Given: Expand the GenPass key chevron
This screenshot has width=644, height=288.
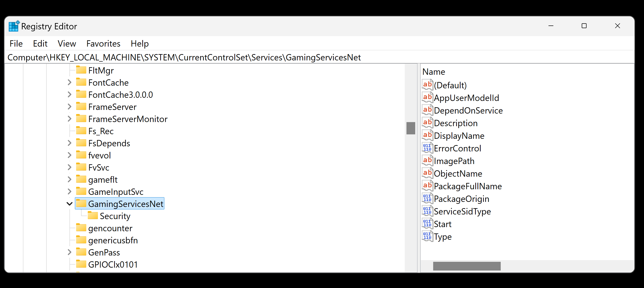Looking at the screenshot, I should pos(70,252).
